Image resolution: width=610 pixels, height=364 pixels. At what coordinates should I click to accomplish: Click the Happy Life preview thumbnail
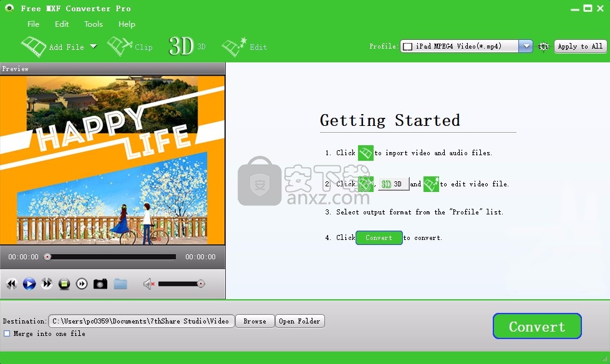[112, 160]
